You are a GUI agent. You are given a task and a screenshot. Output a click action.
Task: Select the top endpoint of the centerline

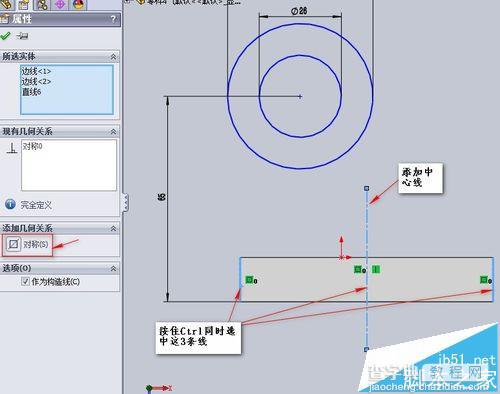click(367, 188)
